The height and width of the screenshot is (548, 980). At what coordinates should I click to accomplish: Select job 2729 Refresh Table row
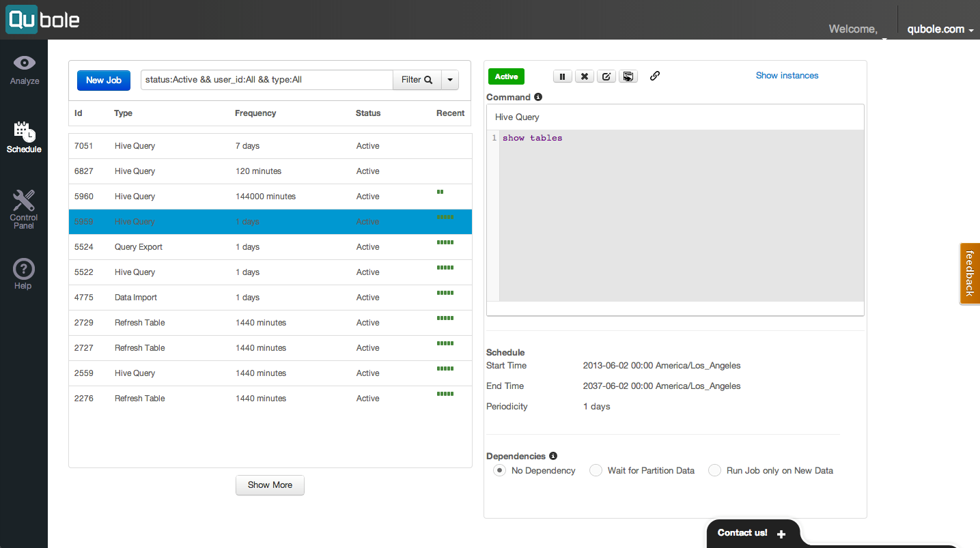coord(270,323)
